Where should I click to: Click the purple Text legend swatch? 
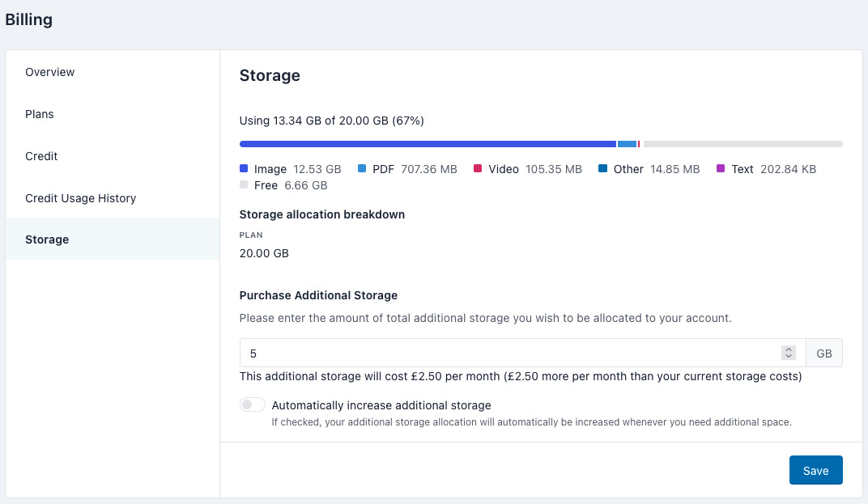721,168
